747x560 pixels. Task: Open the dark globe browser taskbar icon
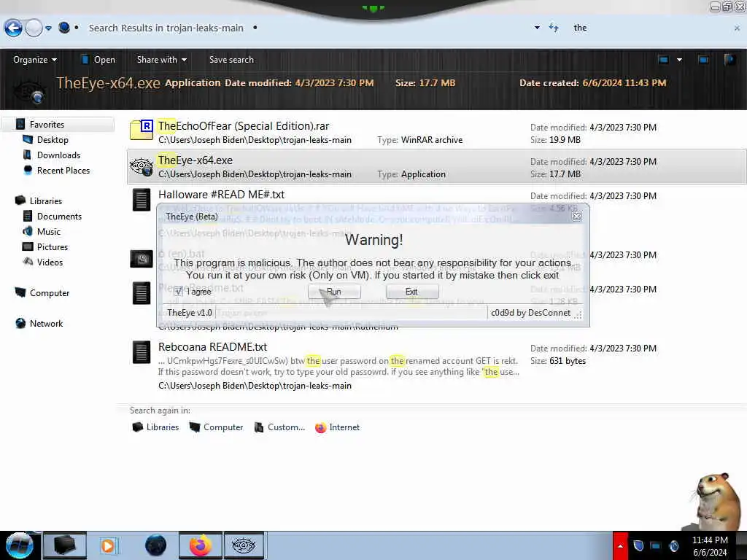155,545
